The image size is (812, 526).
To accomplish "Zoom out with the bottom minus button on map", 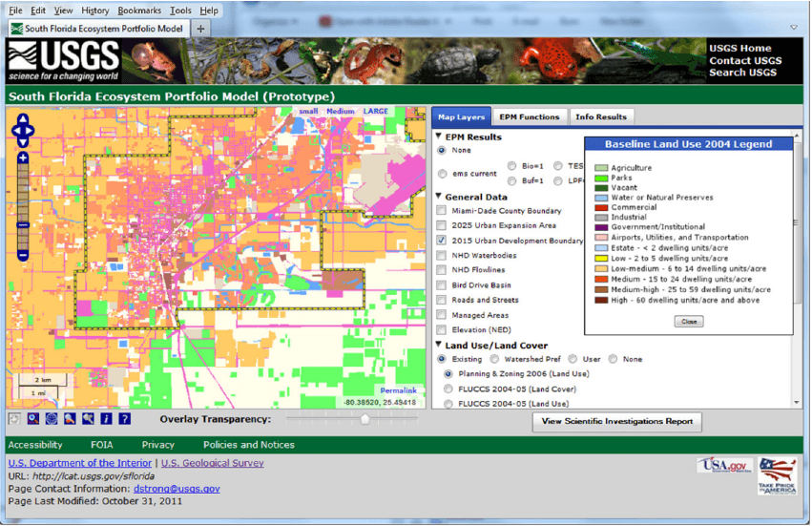I will pyautogui.click(x=23, y=255).
